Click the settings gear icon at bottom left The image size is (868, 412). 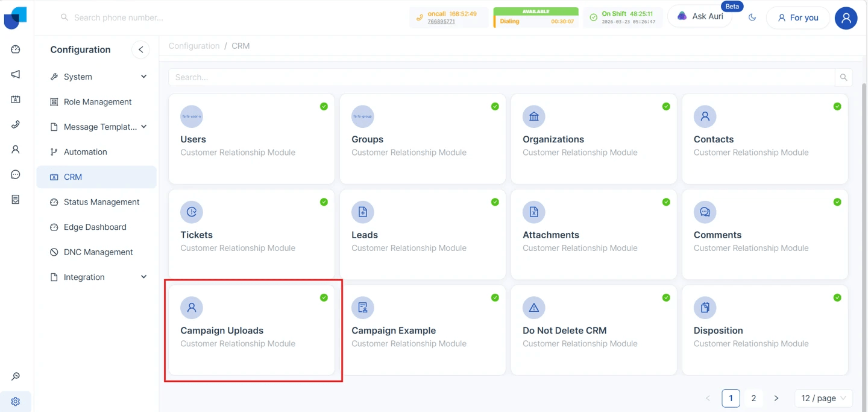(x=16, y=401)
